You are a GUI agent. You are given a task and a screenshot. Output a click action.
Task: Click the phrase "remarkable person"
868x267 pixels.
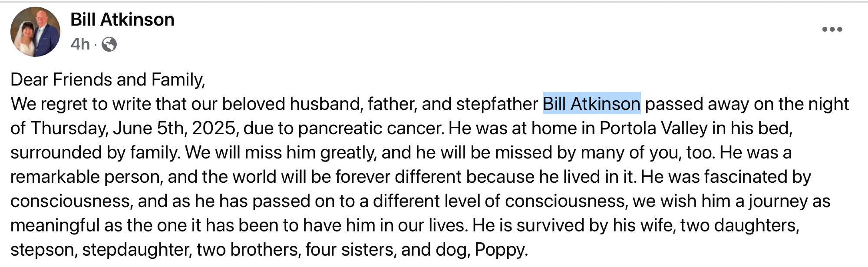coord(86,177)
